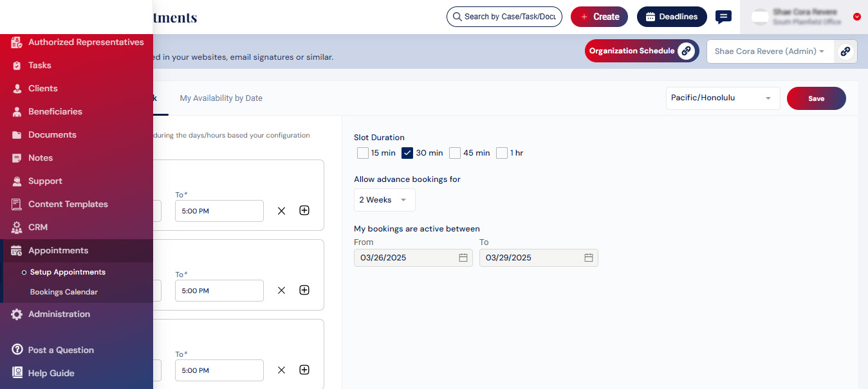Click the Post a Question help icon

17,350
